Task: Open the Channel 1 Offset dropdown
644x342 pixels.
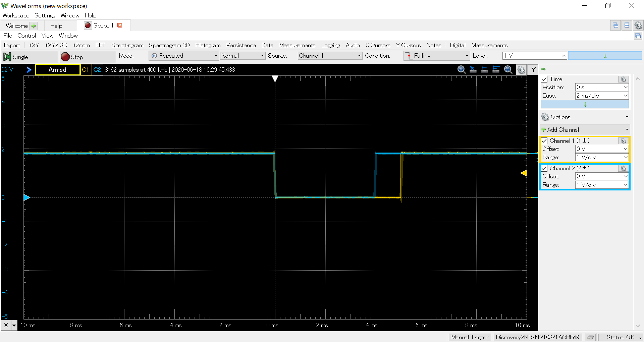Action: [x=602, y=149]
